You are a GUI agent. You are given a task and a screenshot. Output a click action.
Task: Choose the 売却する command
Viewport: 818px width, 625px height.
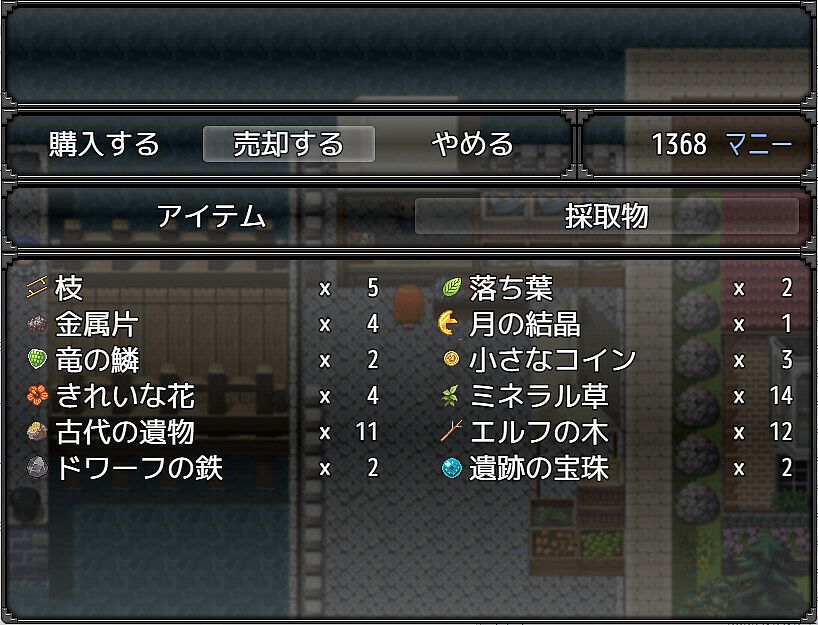tap(288, 144)
